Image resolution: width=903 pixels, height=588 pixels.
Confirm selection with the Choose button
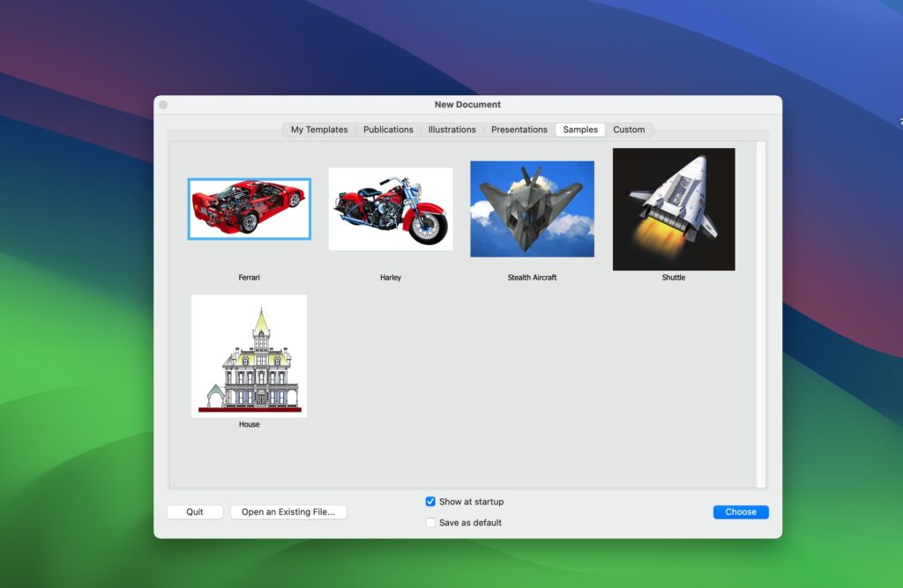pos(741,511)
